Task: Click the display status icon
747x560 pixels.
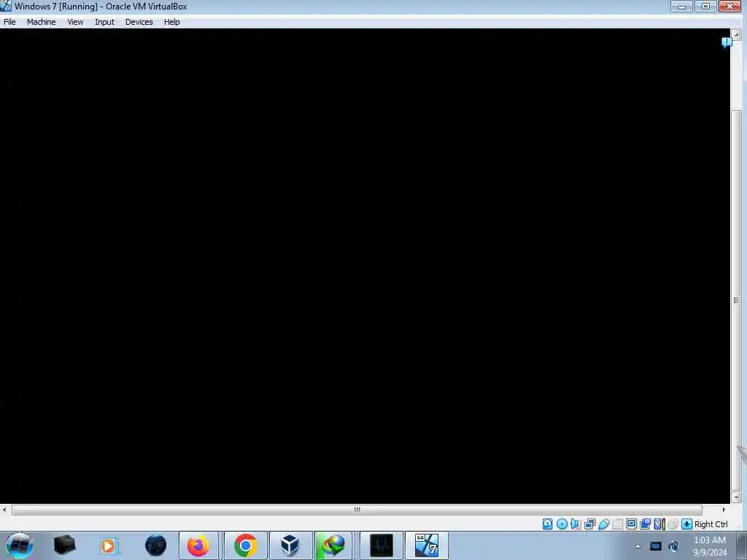Action: click(632, 524)
